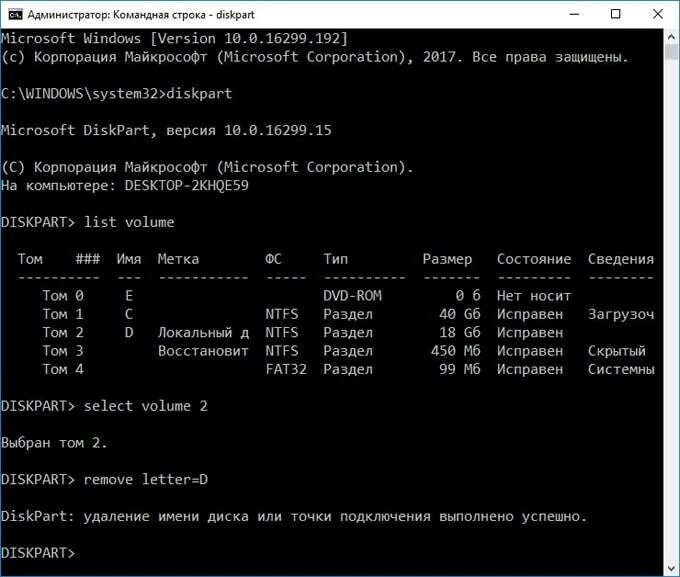Click drive letter 'E' in Том 0 row

(x=129, y=296)
